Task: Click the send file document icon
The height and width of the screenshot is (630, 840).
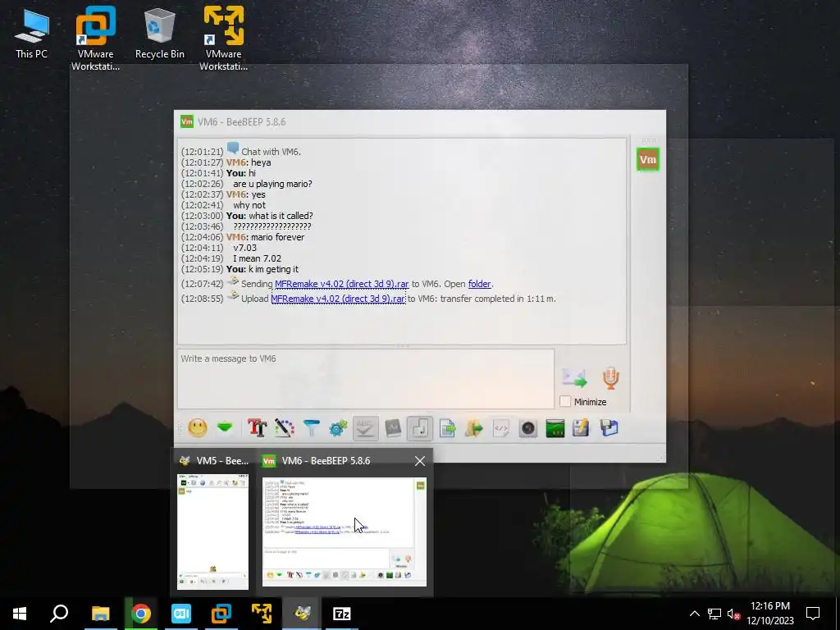Action: [447, 428]
